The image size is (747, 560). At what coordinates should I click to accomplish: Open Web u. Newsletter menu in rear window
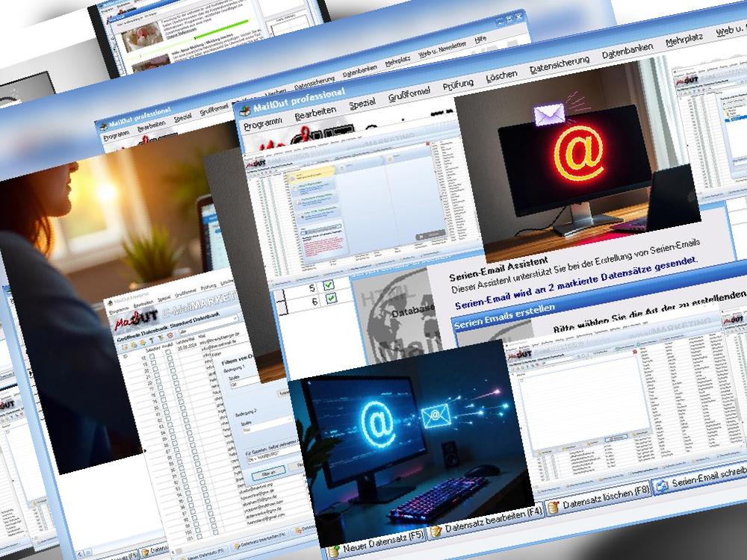tap(441, 49)
